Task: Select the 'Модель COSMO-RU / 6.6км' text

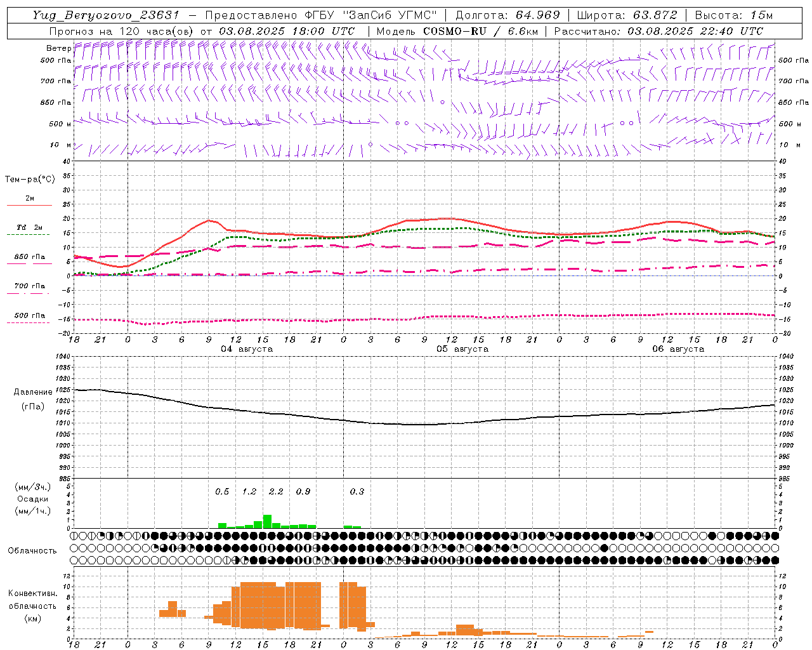Action: pyautogui.click(x=457, y=31)
